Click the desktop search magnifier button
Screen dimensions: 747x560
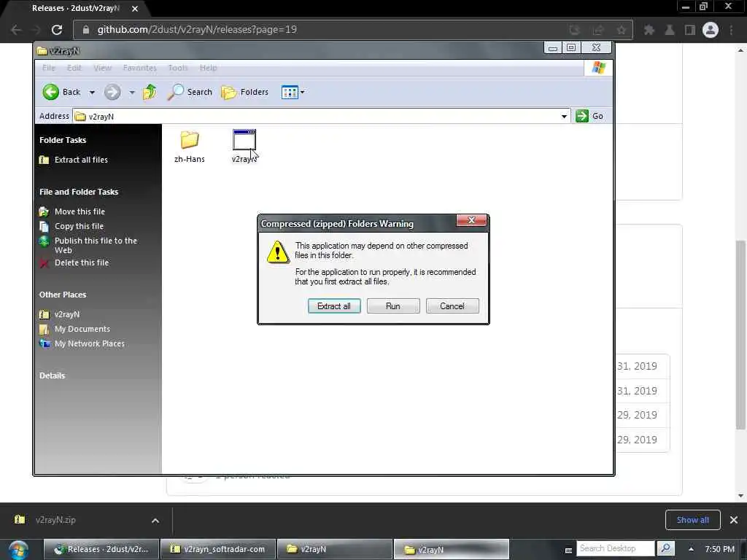(x=665, y=548)
